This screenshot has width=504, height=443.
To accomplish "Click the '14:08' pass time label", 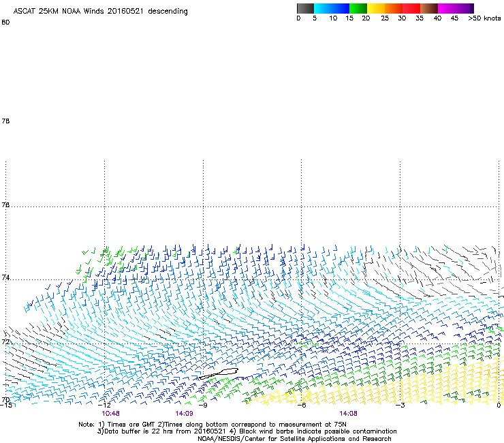I will (348, 414).
